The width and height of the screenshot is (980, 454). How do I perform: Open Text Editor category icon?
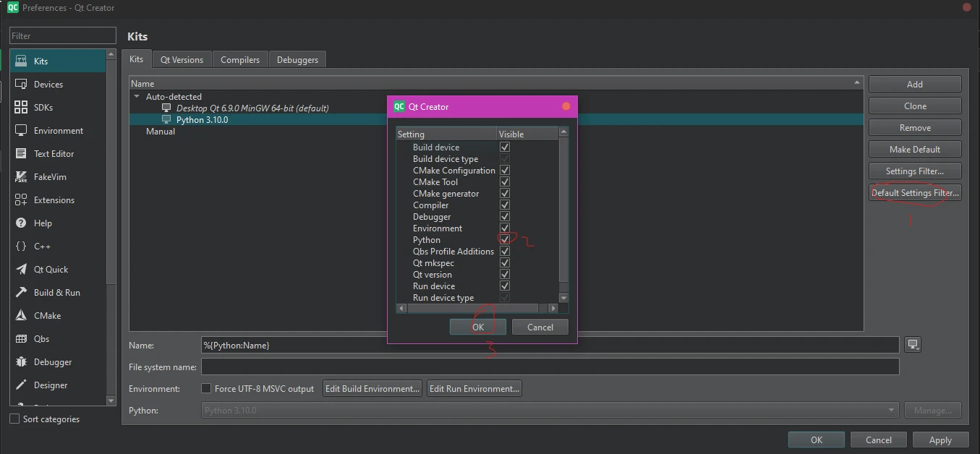coord(21,154)
